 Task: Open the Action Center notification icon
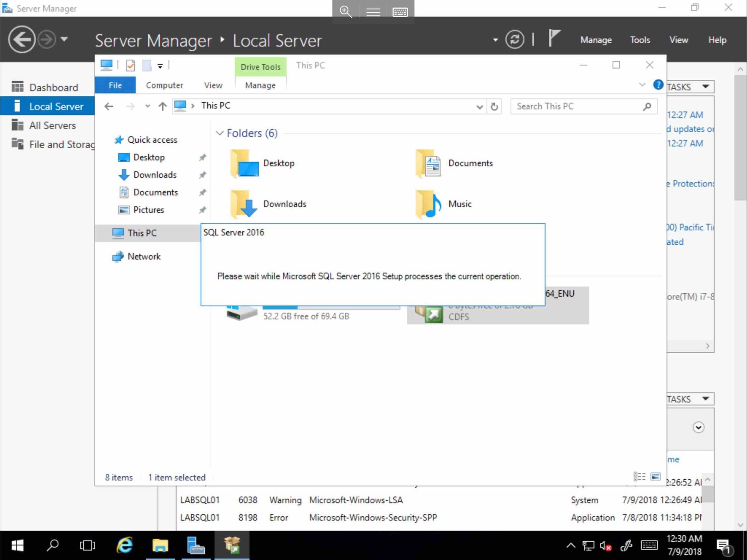tap(725, 547)
